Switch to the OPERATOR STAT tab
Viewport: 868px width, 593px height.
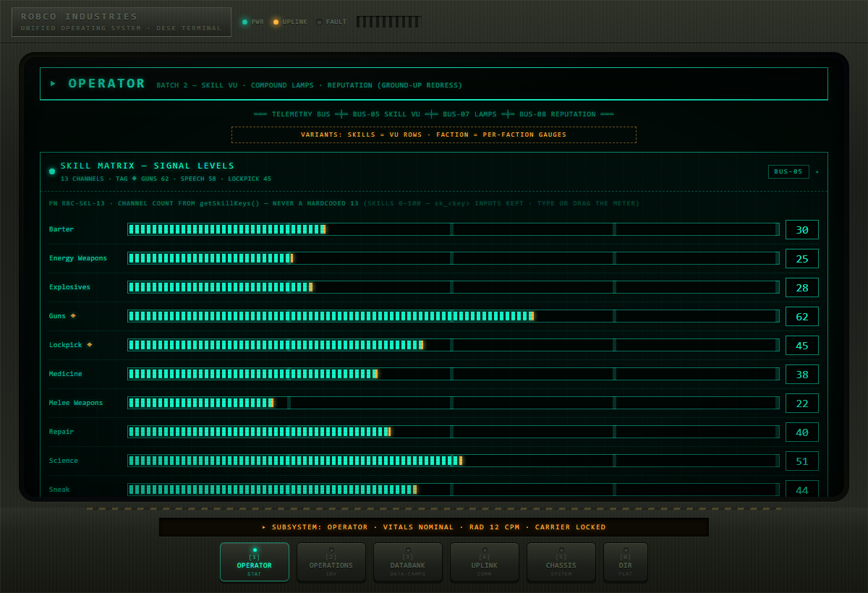(255, 562)
